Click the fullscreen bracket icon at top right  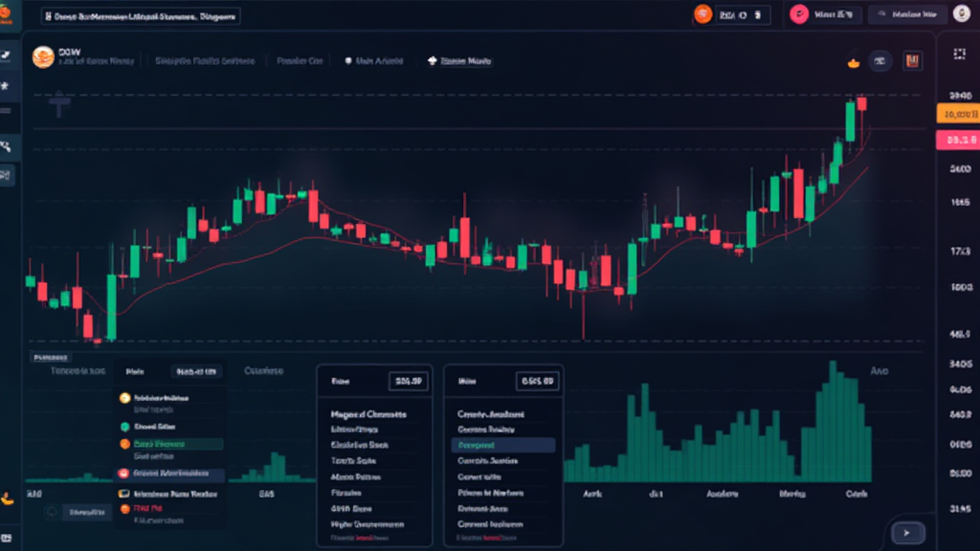[x=960, y=55]
